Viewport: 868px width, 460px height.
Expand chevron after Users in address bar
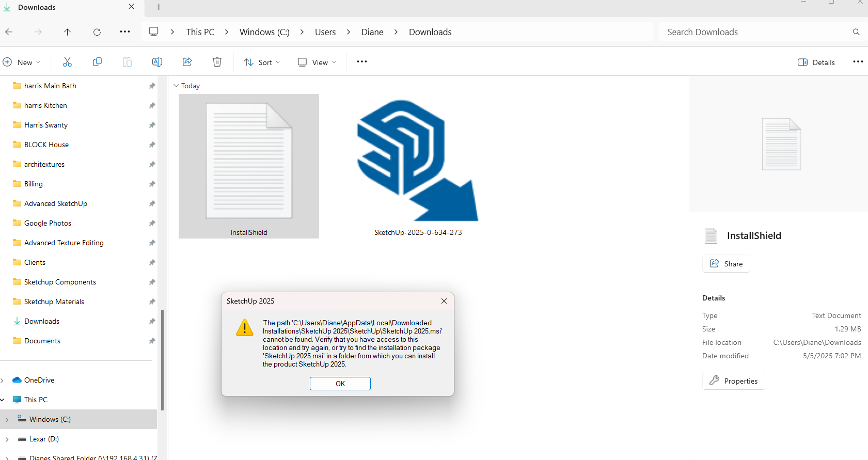coord(349,32)
